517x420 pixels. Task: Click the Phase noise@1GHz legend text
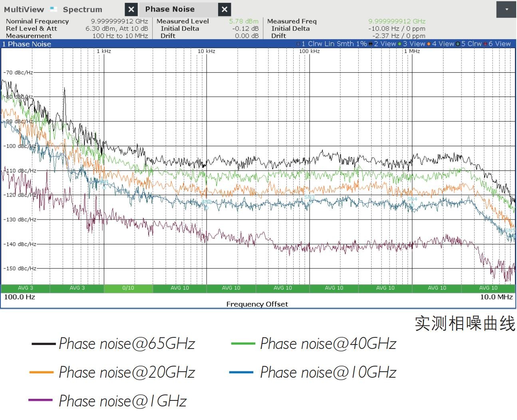(x=123, y=401)
